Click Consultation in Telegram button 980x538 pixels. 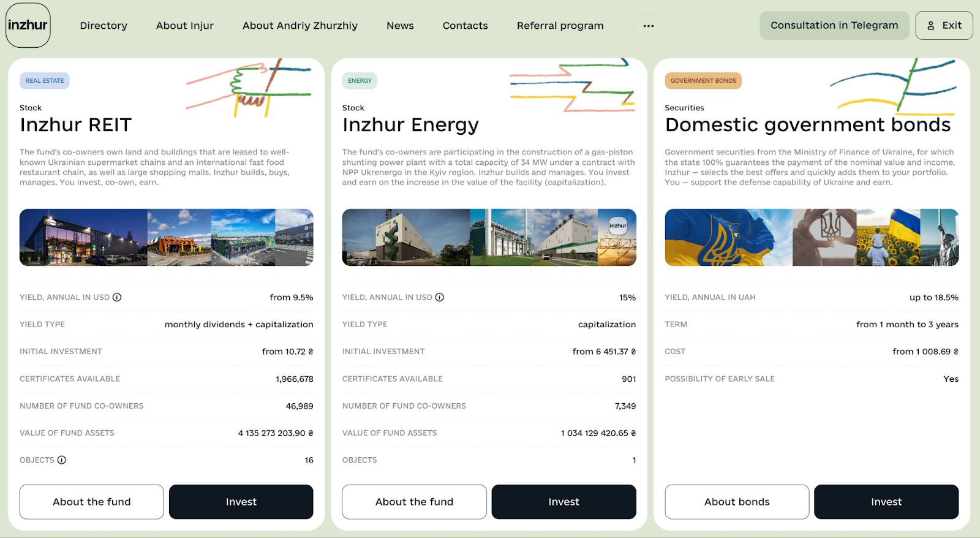coord(834,25)
